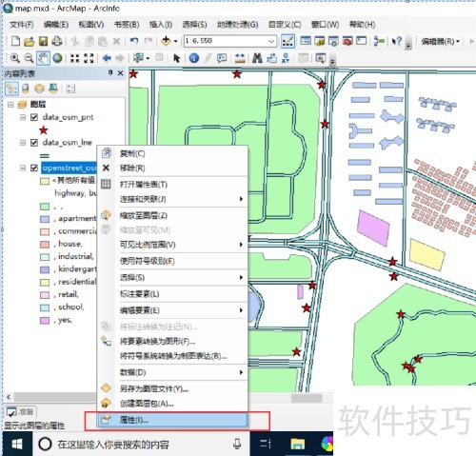Viewport: 476px width, 456px height.
Task: Open the Find binoculars tool
Action: (257, 58)
